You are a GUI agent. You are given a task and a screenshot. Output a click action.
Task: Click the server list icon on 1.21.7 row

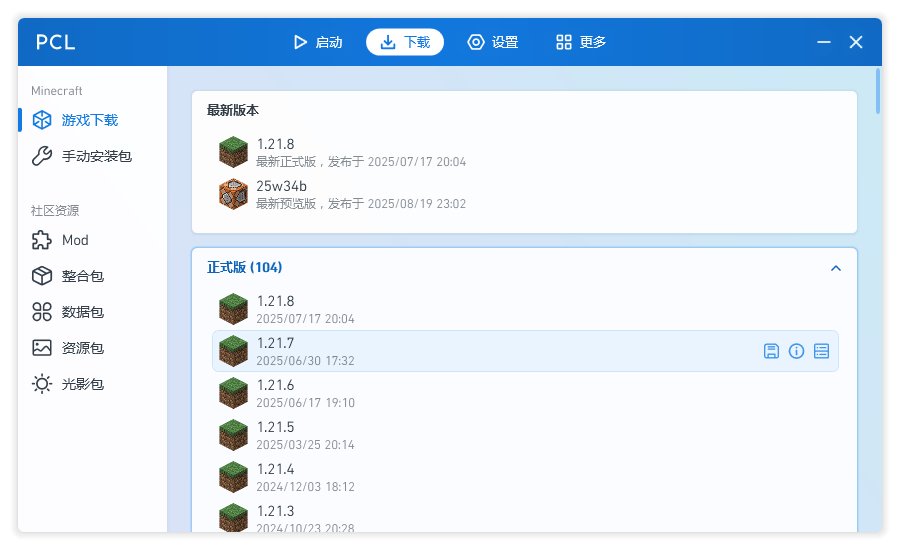[x=821, y=351]
